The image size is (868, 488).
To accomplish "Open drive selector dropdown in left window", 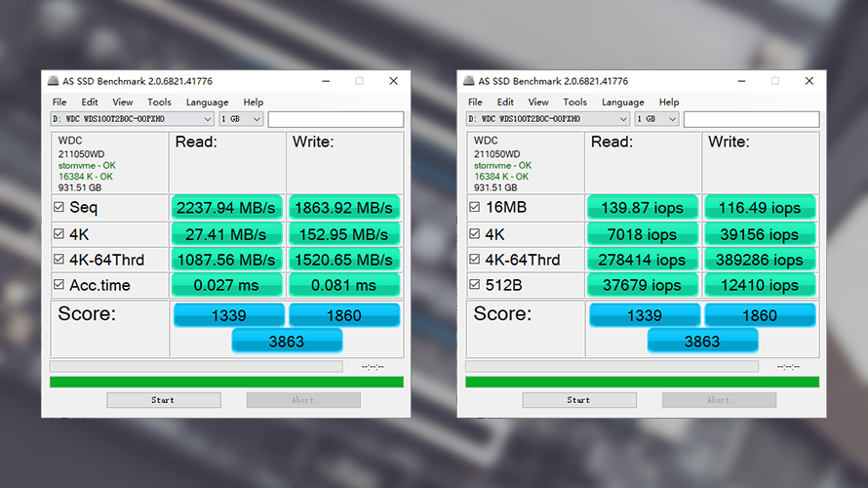I will (132, 119).
